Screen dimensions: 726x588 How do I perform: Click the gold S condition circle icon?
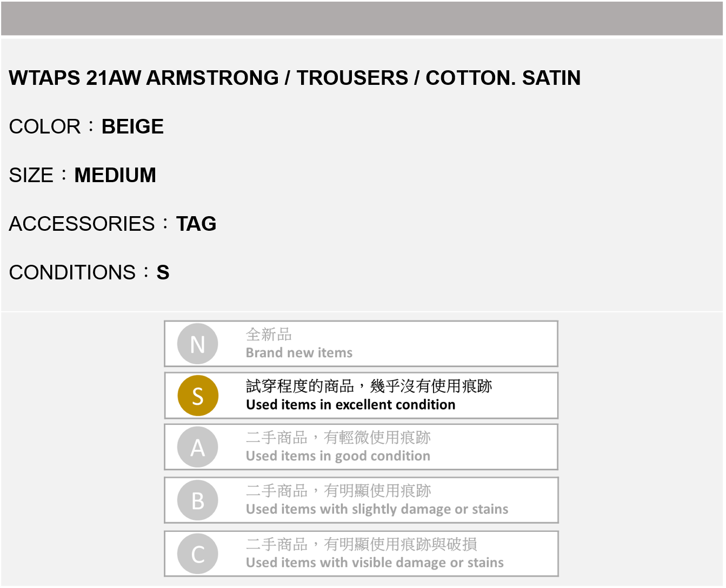coord(198,396)
